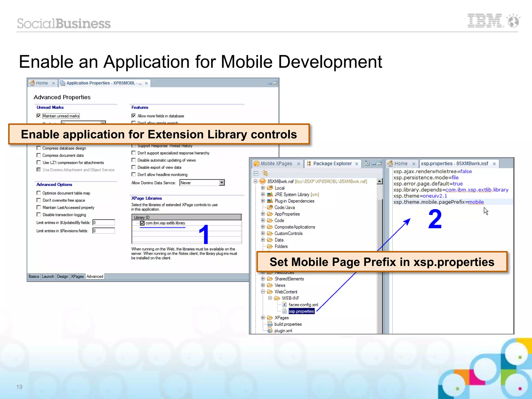
Task: Toggle Allow more fields in database
Action: 134,116
